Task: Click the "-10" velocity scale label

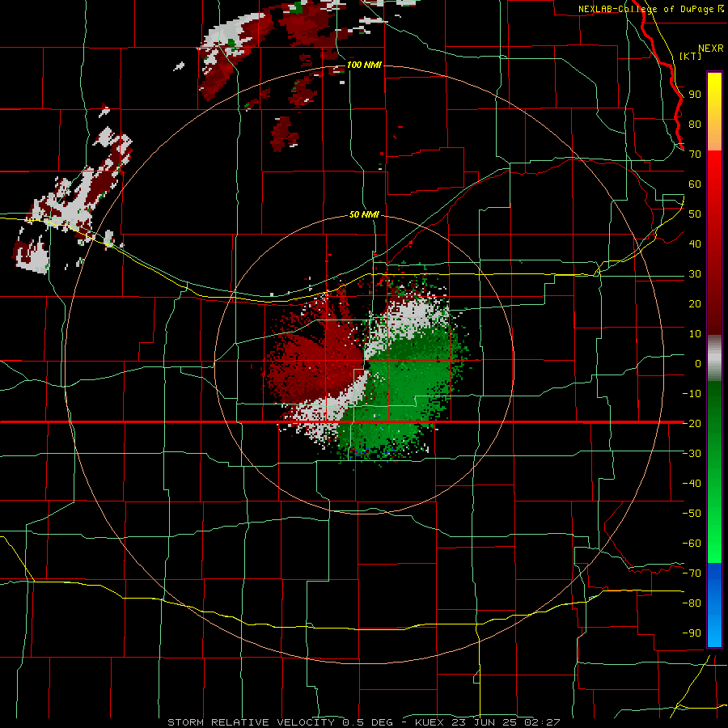Action: (x=692, y=394)
